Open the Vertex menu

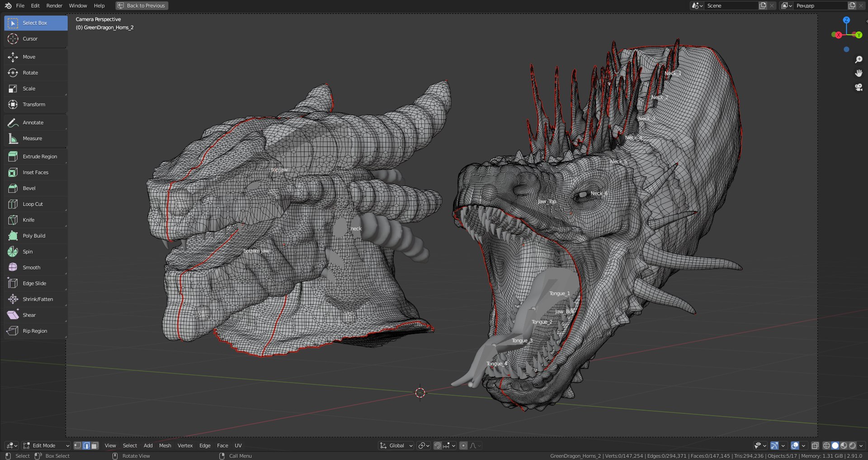(x=185, y=446)
